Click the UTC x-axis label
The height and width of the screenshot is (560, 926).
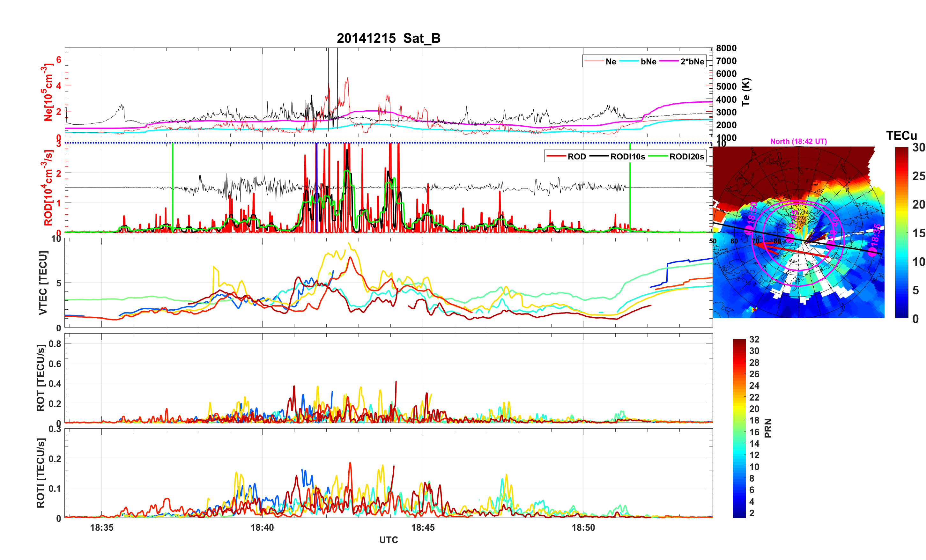pyautogui.click(x=388, y=540)
